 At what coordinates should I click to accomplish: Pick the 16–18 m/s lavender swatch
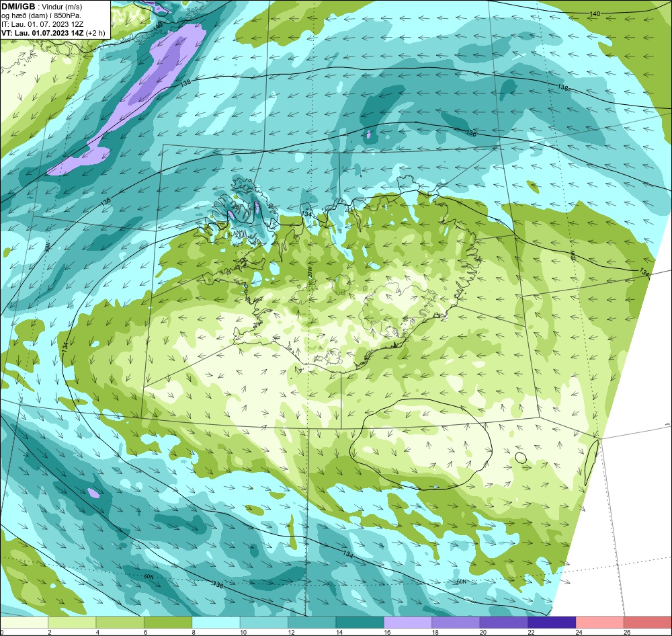[x=408, y=623]
